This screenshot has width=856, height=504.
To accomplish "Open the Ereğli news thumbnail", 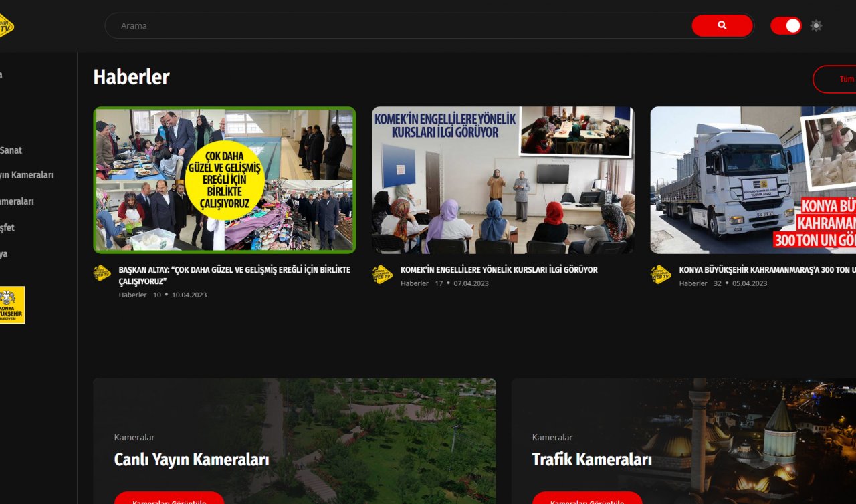I will point(225,180).
